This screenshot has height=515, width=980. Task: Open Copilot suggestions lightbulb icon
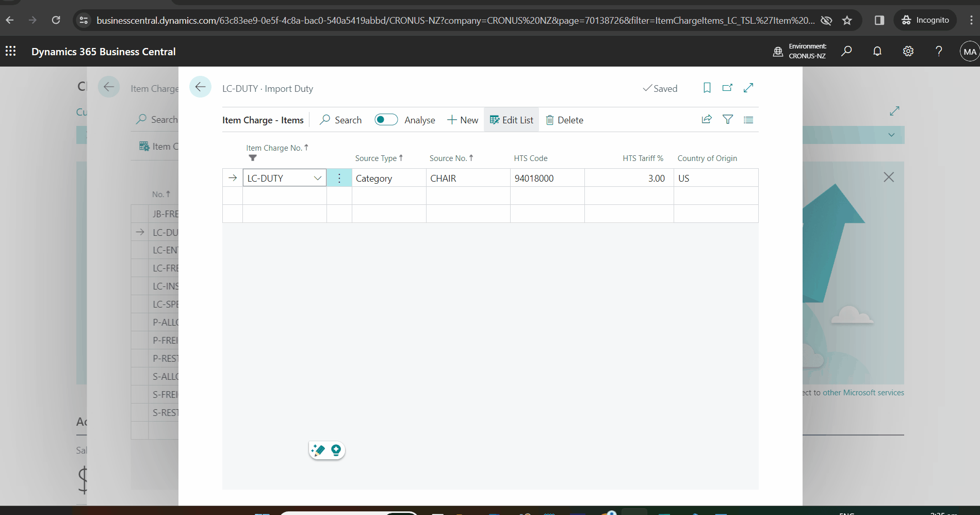coord(336,450)
